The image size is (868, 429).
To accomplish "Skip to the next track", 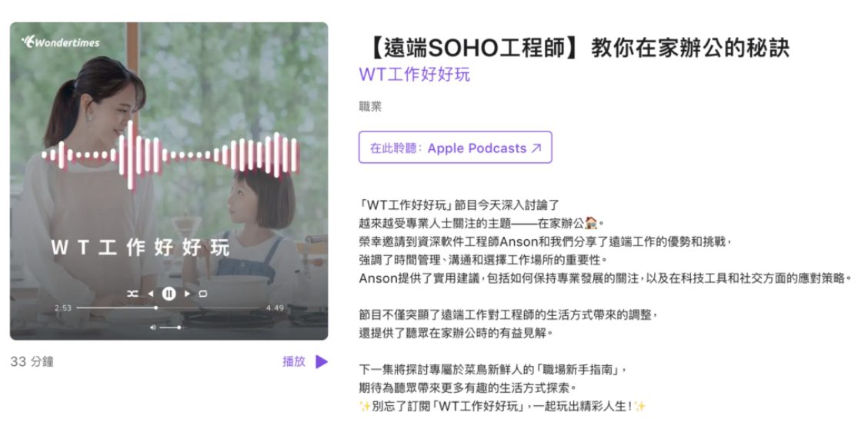I will tap(187, 294).
